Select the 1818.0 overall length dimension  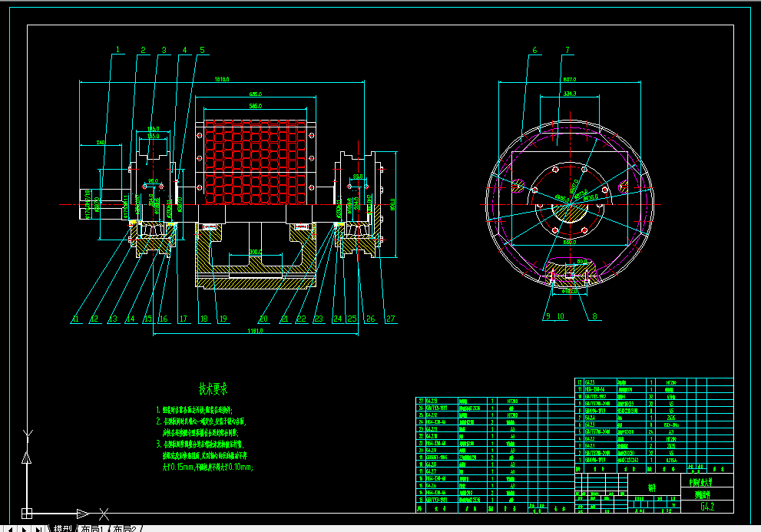click(222, 79)
